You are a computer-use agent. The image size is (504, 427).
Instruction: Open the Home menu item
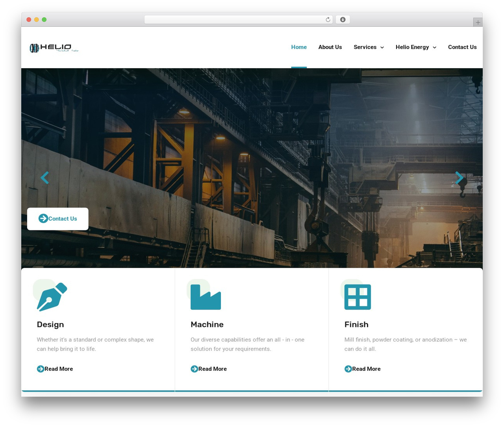pyautogui.click(x=299, y=47)
